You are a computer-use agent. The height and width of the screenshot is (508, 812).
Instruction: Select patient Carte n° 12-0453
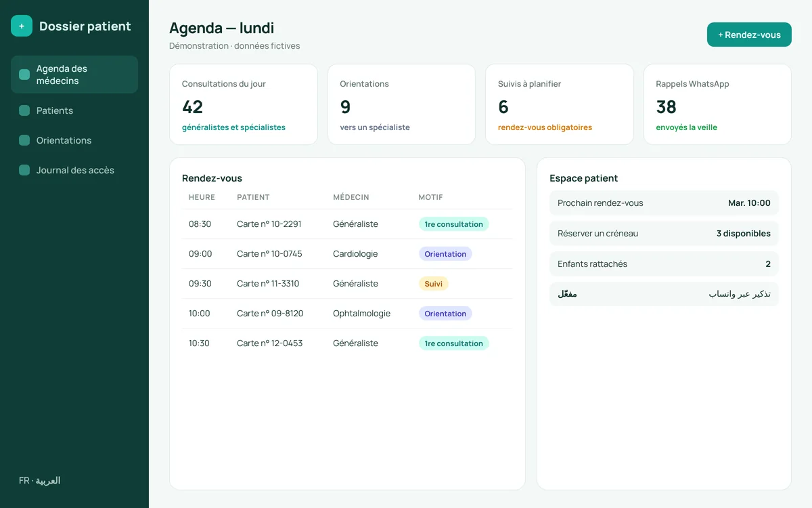pyautogui.click(x=270, y=343)
